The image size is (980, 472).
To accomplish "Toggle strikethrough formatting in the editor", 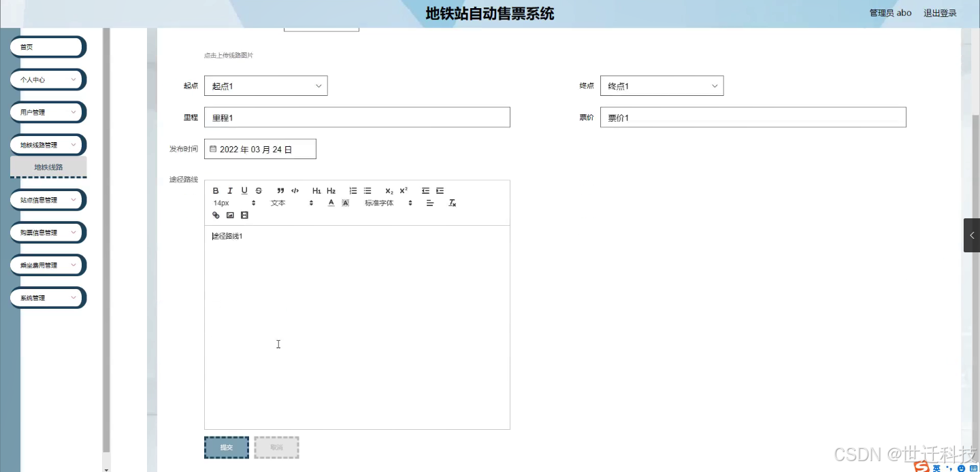I will (x=259, y=191).
